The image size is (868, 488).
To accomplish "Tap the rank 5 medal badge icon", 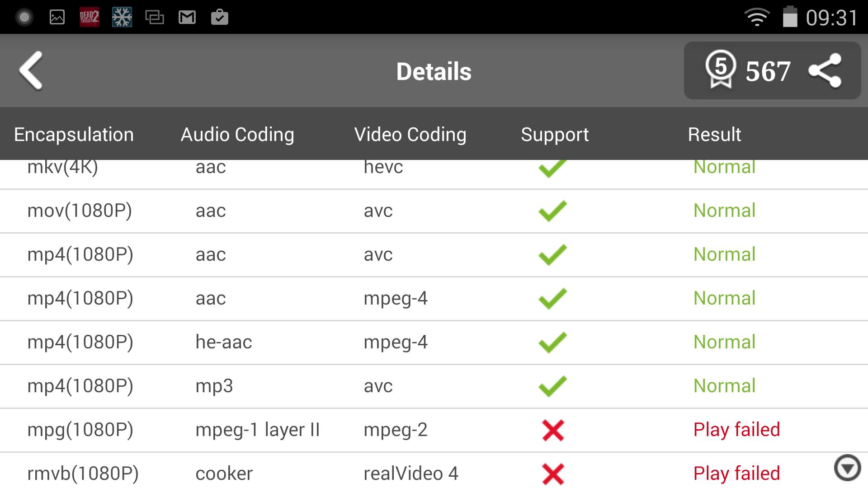I will pyautogui.click(x=720, y=69).
